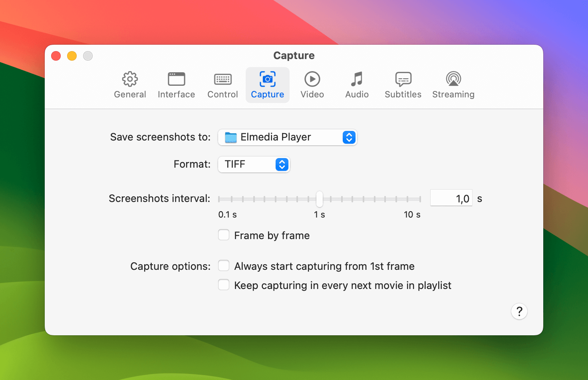
Task: Click the Screenshots interval label
Action: 159,198
